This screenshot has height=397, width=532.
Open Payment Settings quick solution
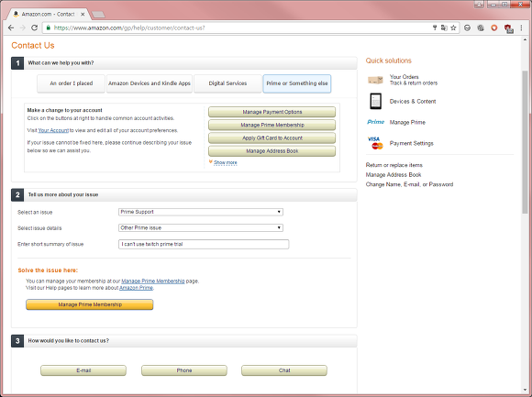pyautogui.click(x=411, y=143)
